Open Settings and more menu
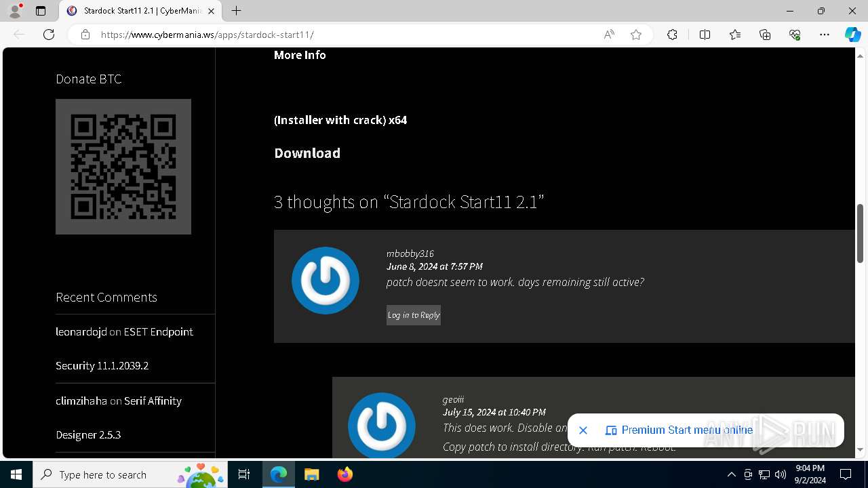 (825, 35)
